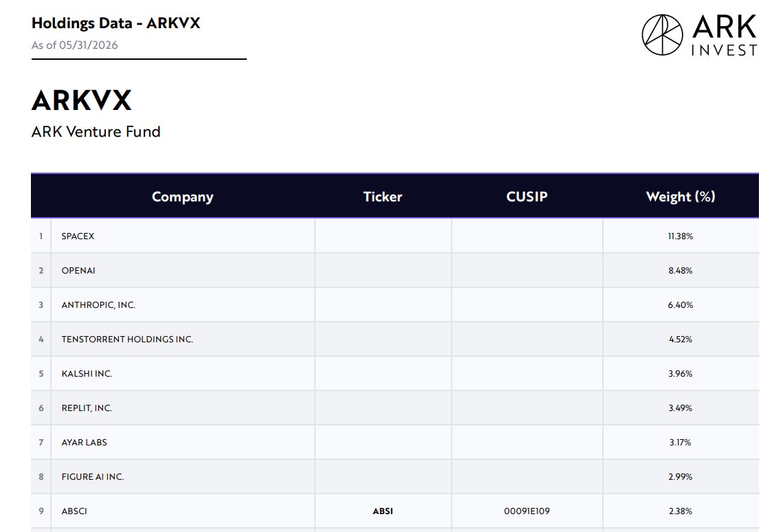This screenshot has width=772, height=532.
Task: Click the ARK Invest logo
Action: (700, 34)
